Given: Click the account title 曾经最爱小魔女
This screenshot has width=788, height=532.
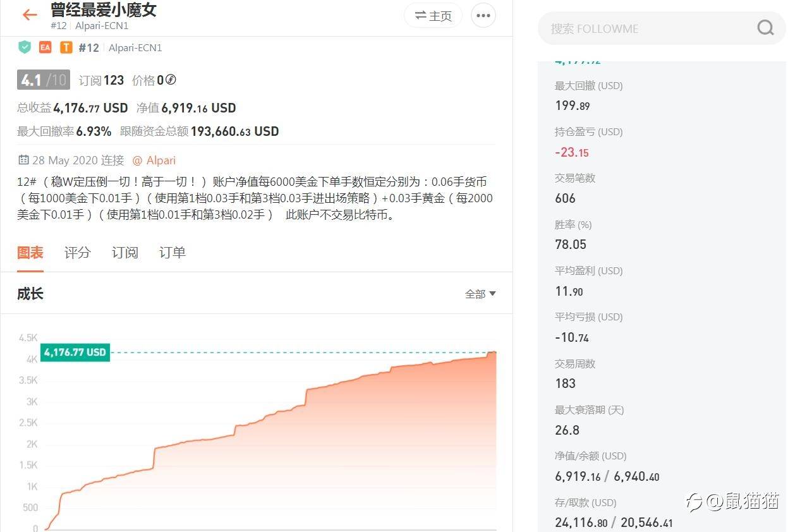Looking at the screenshot, I should pos(103,9).
